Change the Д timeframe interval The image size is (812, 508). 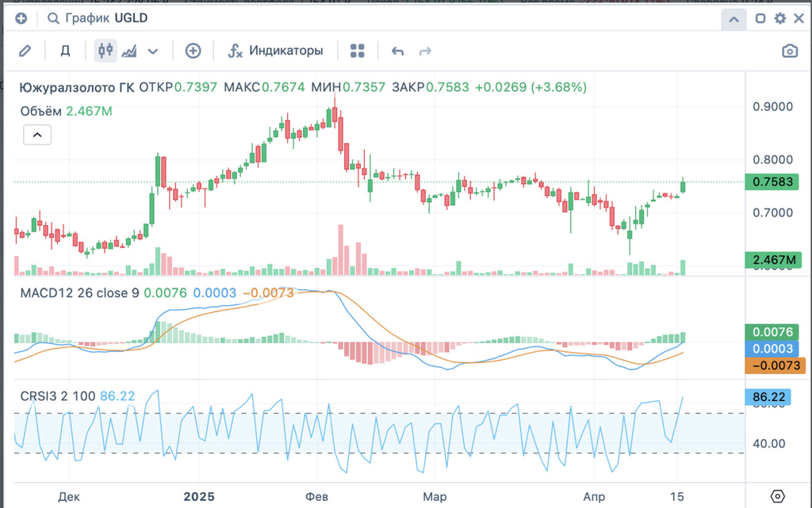pyautogui.click(x=66, y=51)
